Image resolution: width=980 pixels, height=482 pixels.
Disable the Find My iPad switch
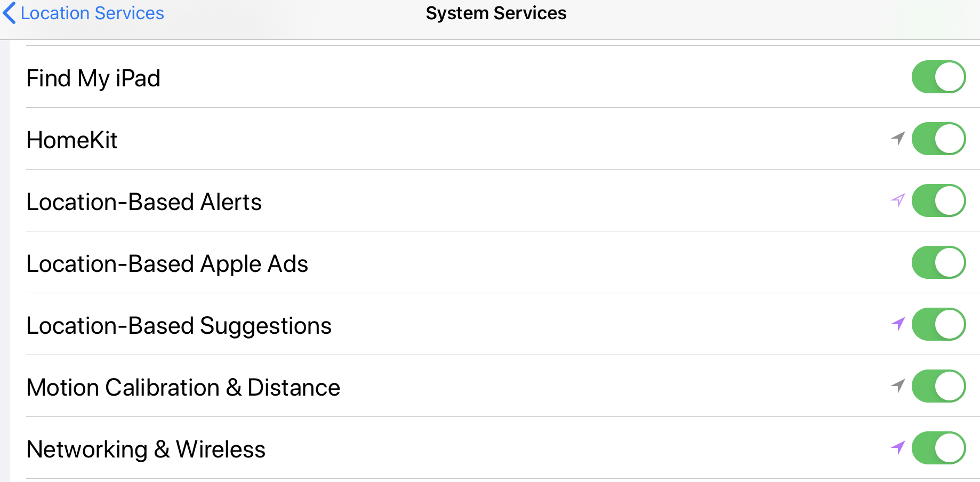(x=938, y=77)
